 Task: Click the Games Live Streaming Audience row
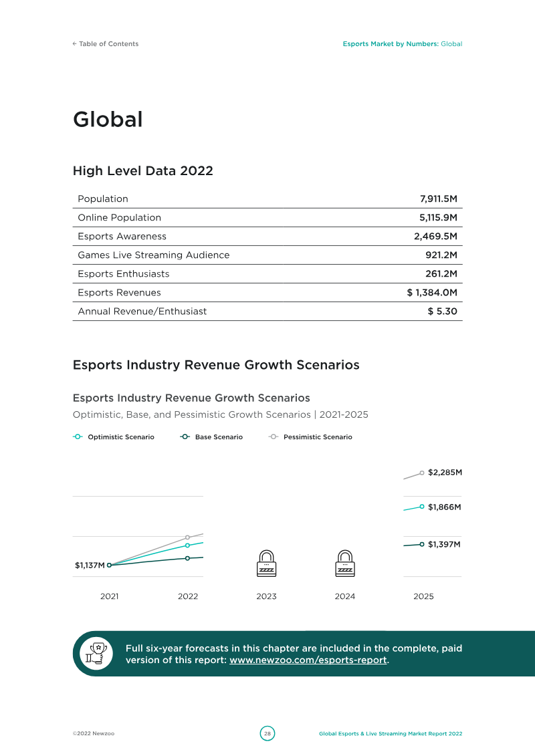coord(267,255)
